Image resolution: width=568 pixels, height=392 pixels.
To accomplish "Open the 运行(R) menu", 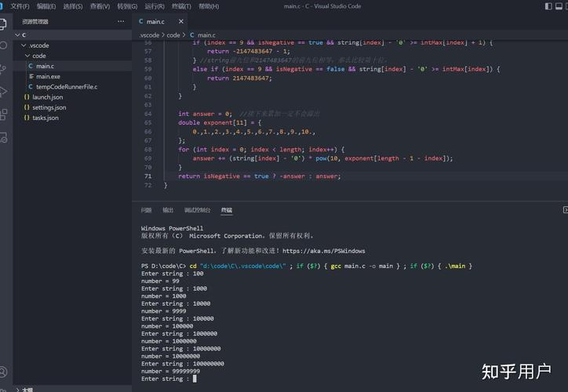I will click(x=153, y=6).
